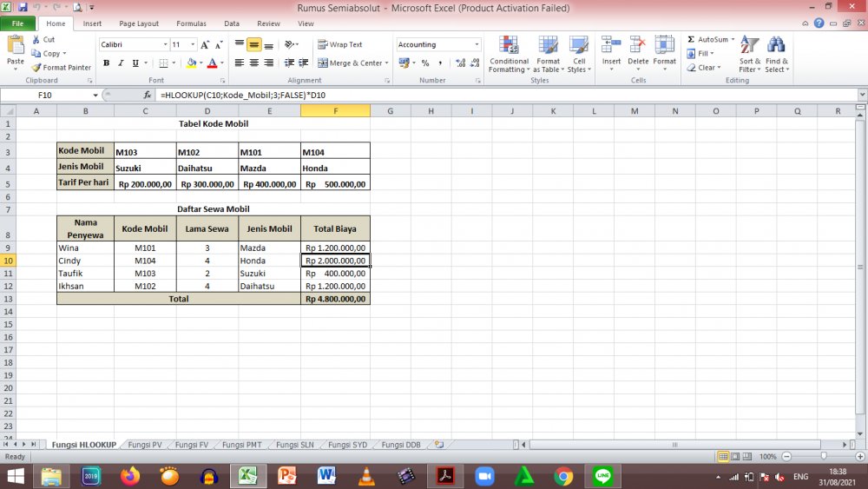Viewport: 868px width, 489px height.
Task: Expand the Name Box dropdown
Action: [95, 96]
